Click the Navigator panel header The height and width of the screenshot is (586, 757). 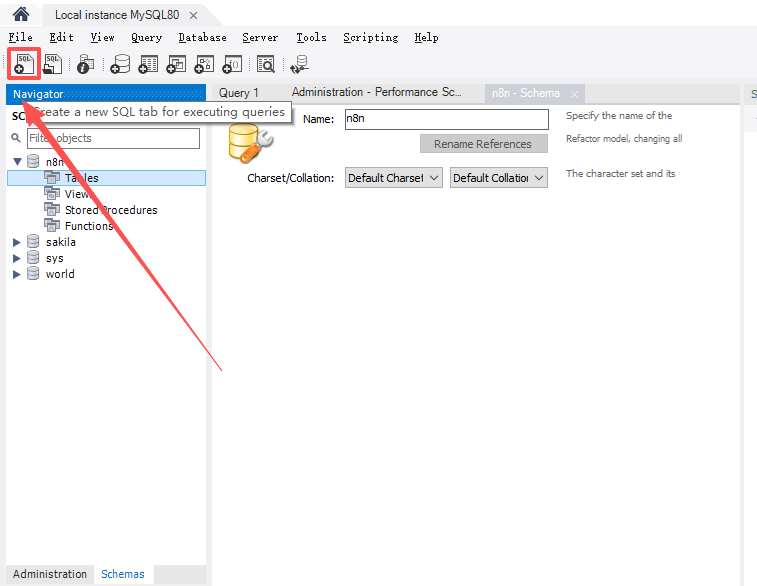coord(106,94)
